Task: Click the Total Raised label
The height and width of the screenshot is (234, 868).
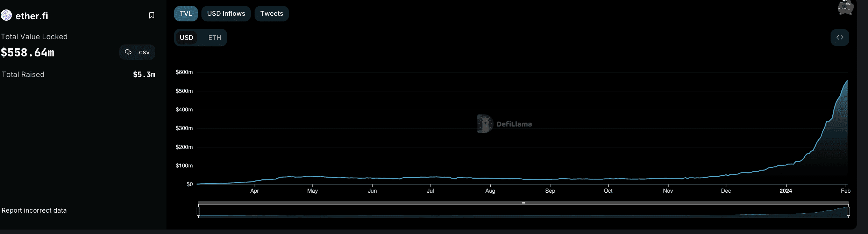Action: tap(23, 74)
